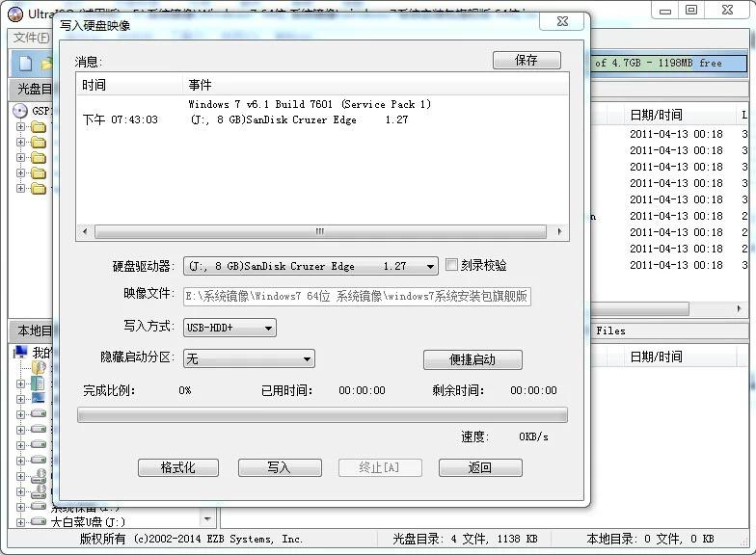Click the 便捷启动 button
Viewport: 756px width, 555px height.
click(472, 360)
